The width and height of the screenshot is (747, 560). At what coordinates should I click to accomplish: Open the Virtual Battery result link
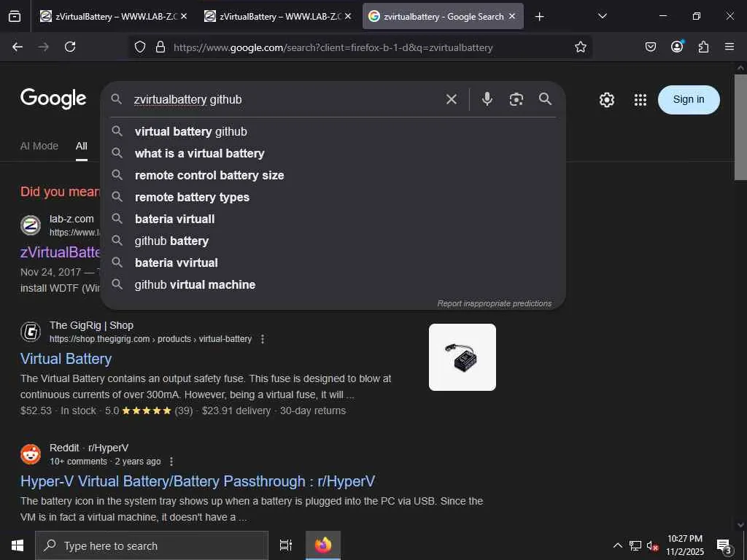[66, 359]
